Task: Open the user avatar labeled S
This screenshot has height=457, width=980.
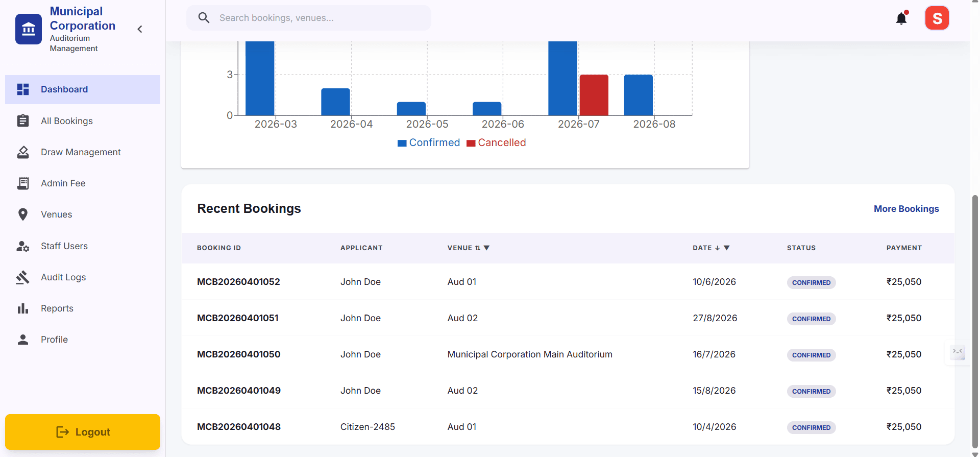Action: 937,18
